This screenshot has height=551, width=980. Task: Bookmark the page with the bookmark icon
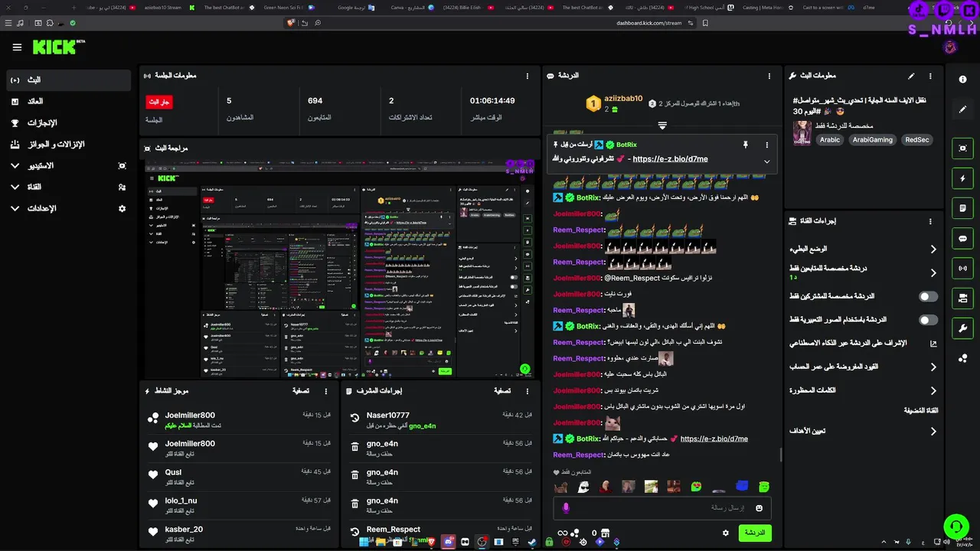(x=705, y=23)
